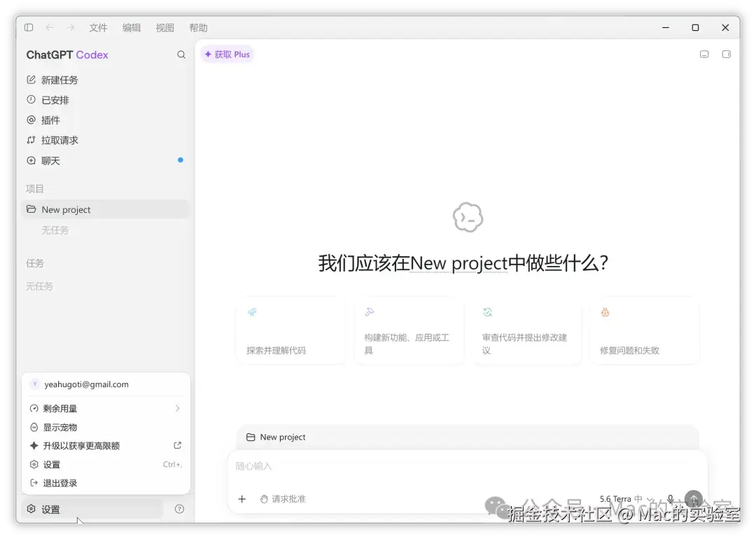The height and width of the screenshot is (539, 756).
Task: Start a 新建任务 new task
Action: [x=105, y=80]
